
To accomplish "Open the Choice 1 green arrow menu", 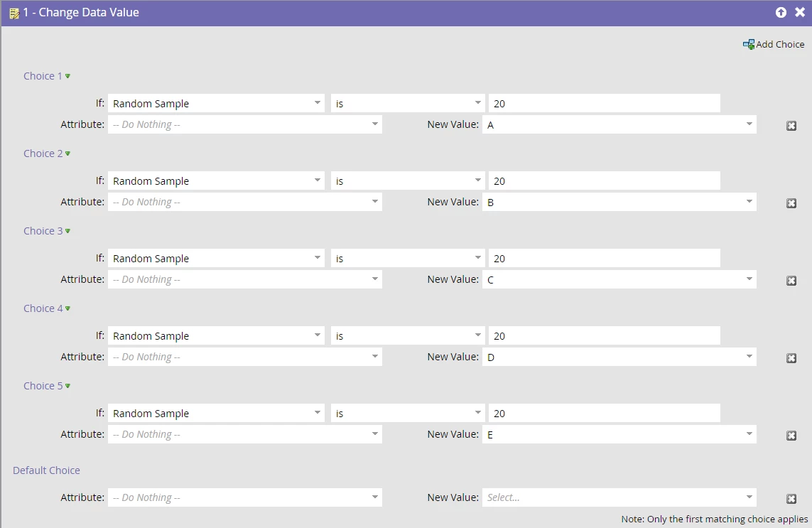I will [x=67, y=76].
